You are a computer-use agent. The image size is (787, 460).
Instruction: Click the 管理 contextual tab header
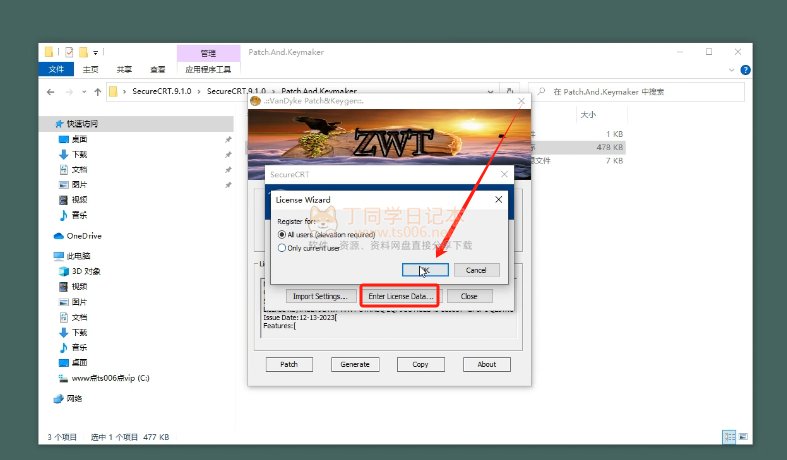[208, 53]
